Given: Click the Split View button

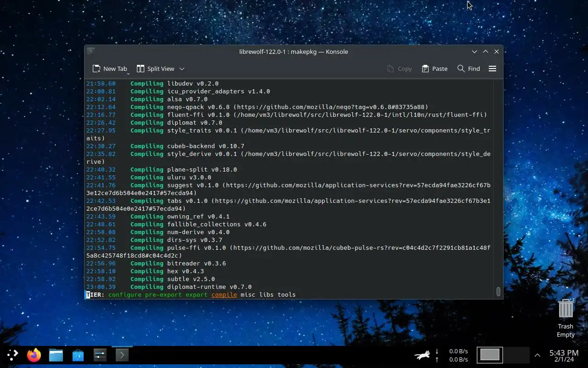Looking at the screenshot, I should point(155,69).
